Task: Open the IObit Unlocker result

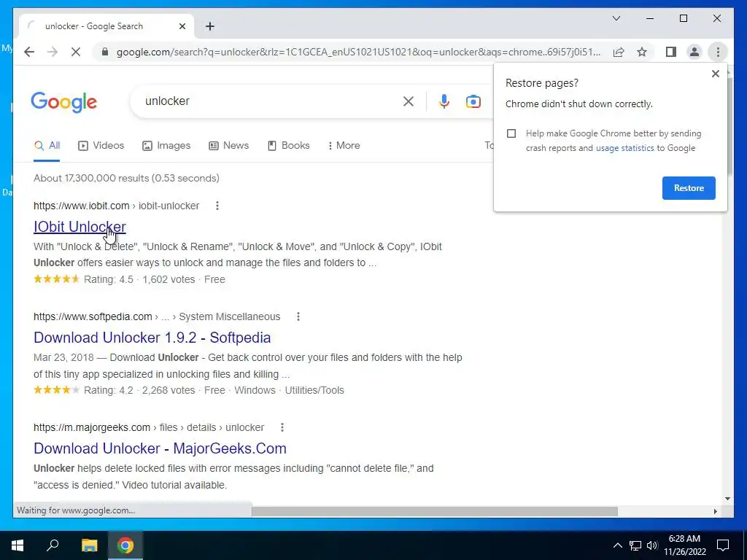Action: [x=80, y=227]
